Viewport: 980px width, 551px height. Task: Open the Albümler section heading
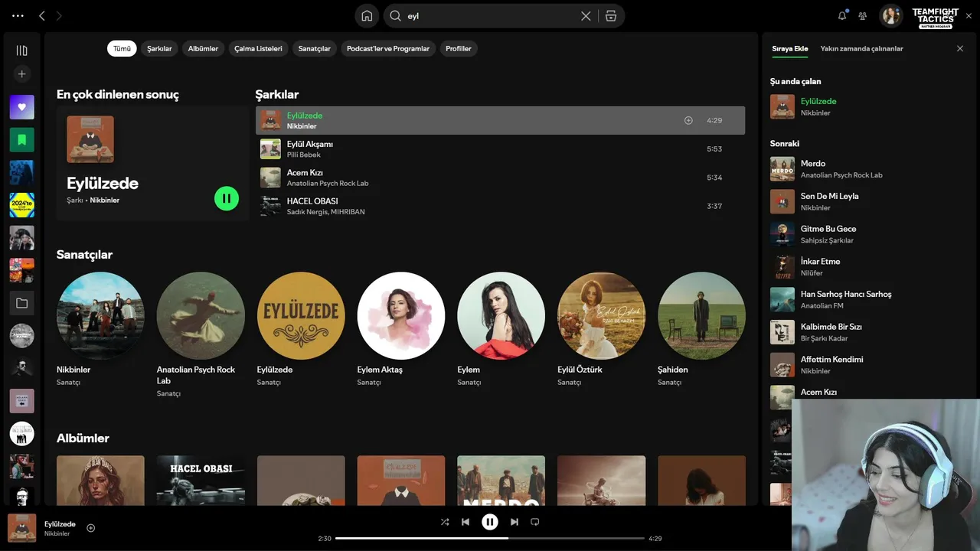[83, 438]
